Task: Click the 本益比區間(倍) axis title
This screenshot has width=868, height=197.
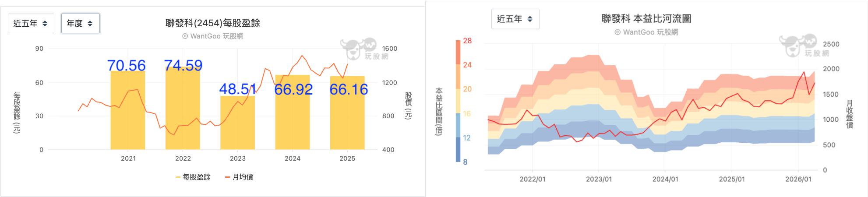Action: pyautogui.click(x=439, y=111)
